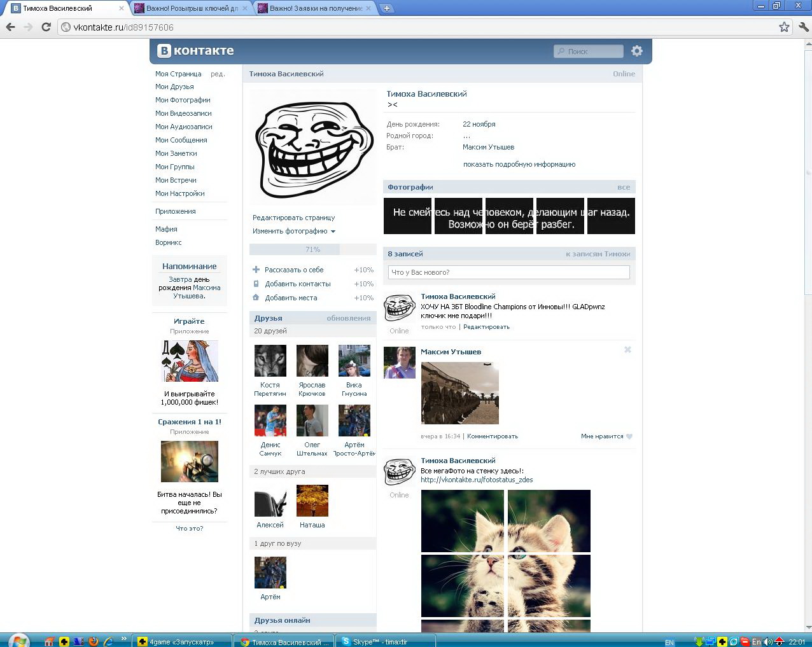Open Мои Фотографии in the left menu
Screen dimensions: 812x647
coord(183,100)
